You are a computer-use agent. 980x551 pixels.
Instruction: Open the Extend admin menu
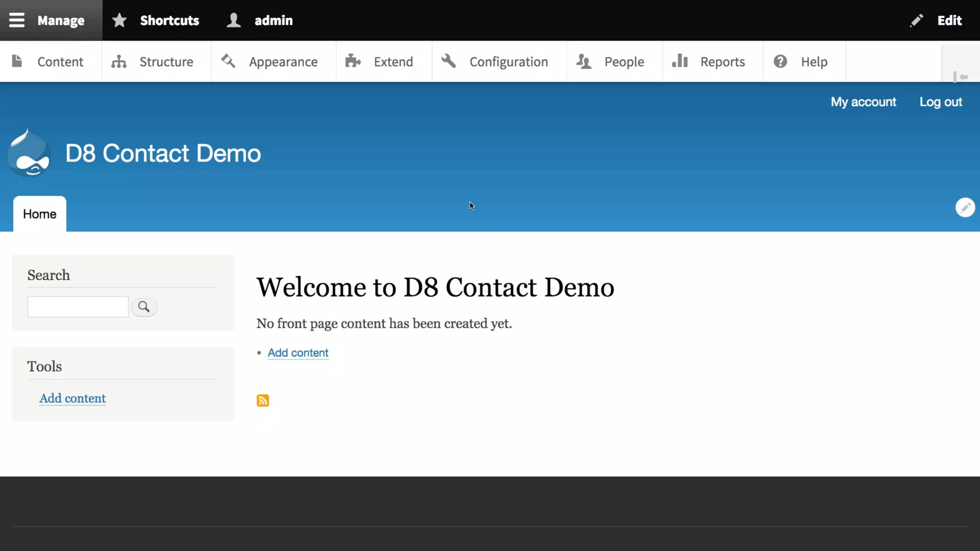[384, 61]
